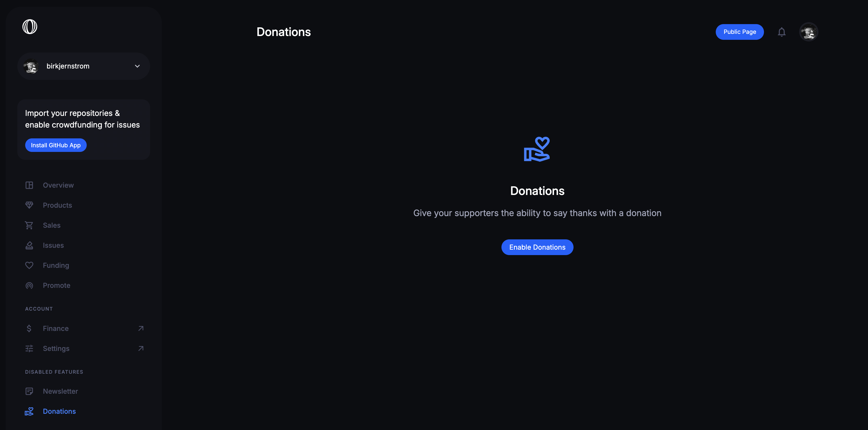Click the user avatar profile icon
This screenshot has width=868, height=430.
point(808,31)
